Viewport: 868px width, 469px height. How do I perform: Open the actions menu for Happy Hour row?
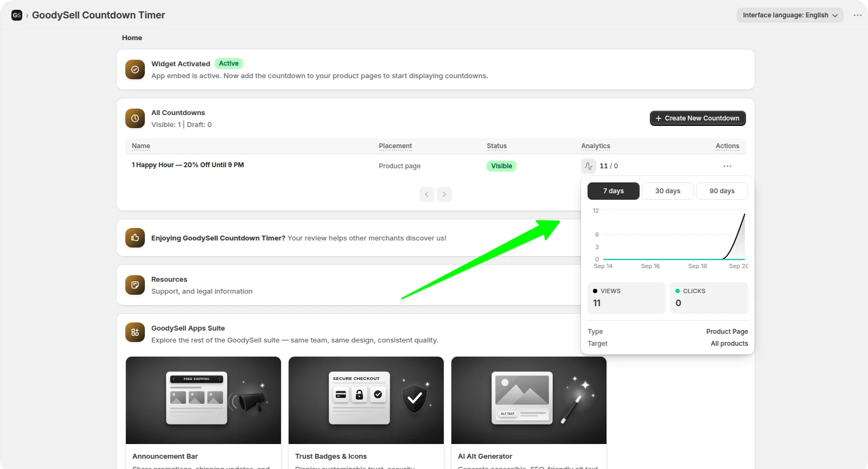pos(727,166)
